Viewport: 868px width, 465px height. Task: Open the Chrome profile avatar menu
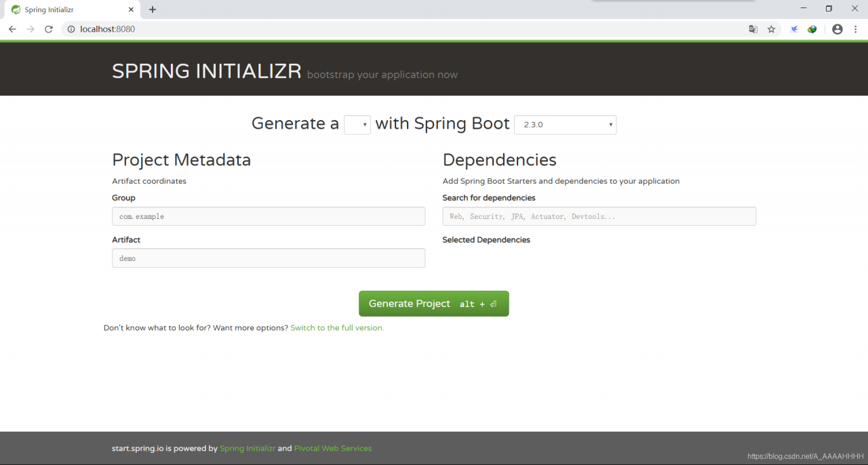click(x=837, y=29)
